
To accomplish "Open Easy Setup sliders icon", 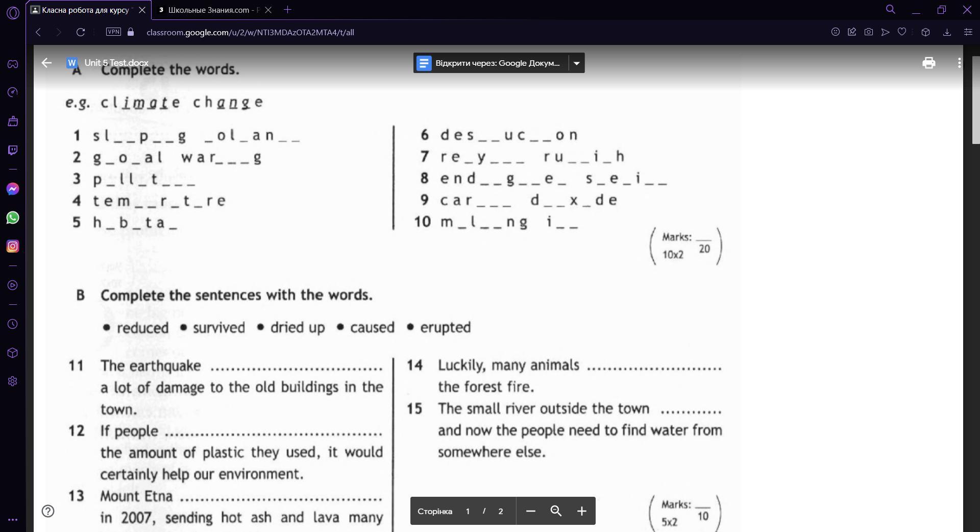I will pyautogui.click(x=968, y=32).
